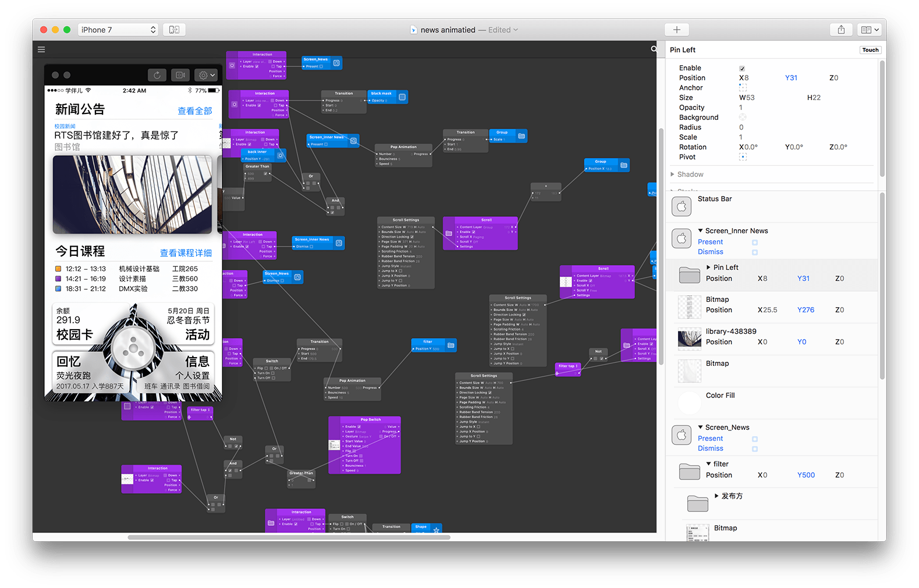Collapse the filter group
This screenshot has height=588, width=919.
pos(708,464)
